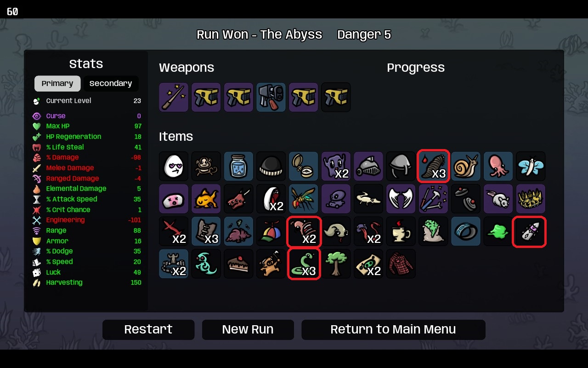
Task: Select the green snake item x3
Action: [304, 264]
